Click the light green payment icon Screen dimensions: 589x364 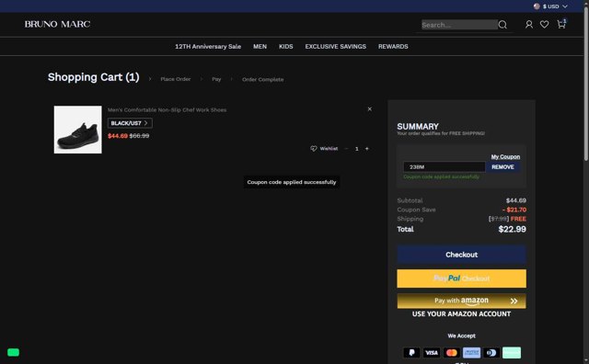(512, 352)
